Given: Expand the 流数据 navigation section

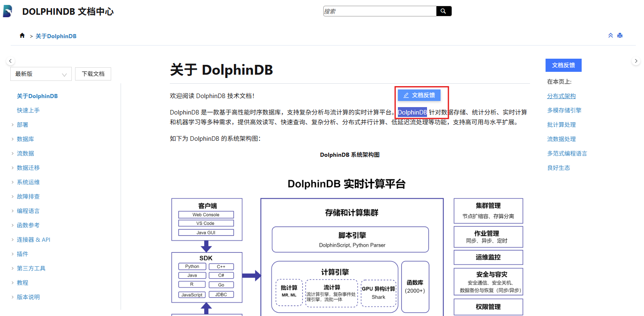Looking at the screenshot, I should [13, 153].
